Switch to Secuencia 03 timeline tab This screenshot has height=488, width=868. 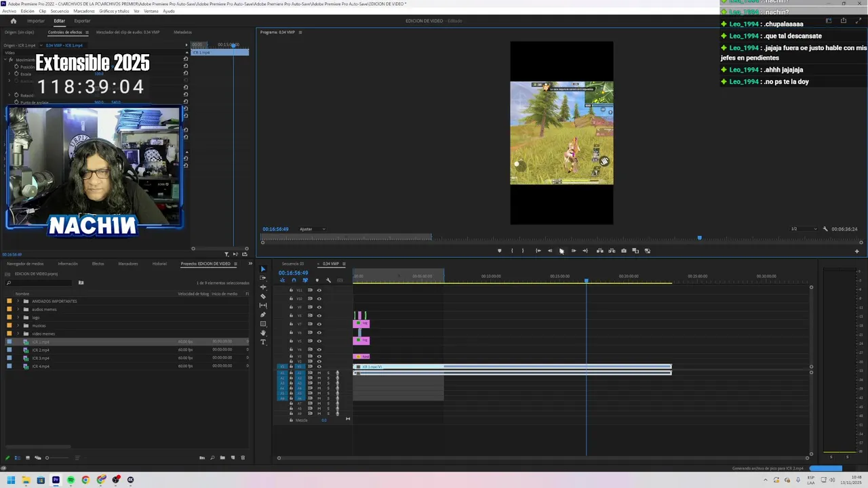coord(293,264)
